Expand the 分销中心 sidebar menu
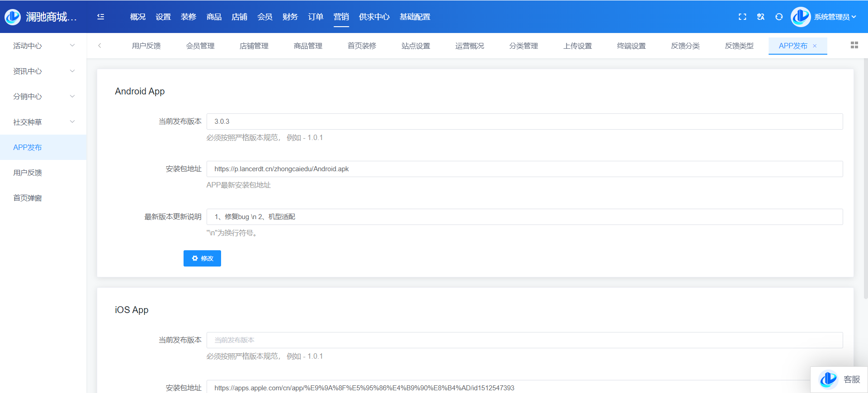This screenshot has height=393, width=868. (x=43, y=96)
